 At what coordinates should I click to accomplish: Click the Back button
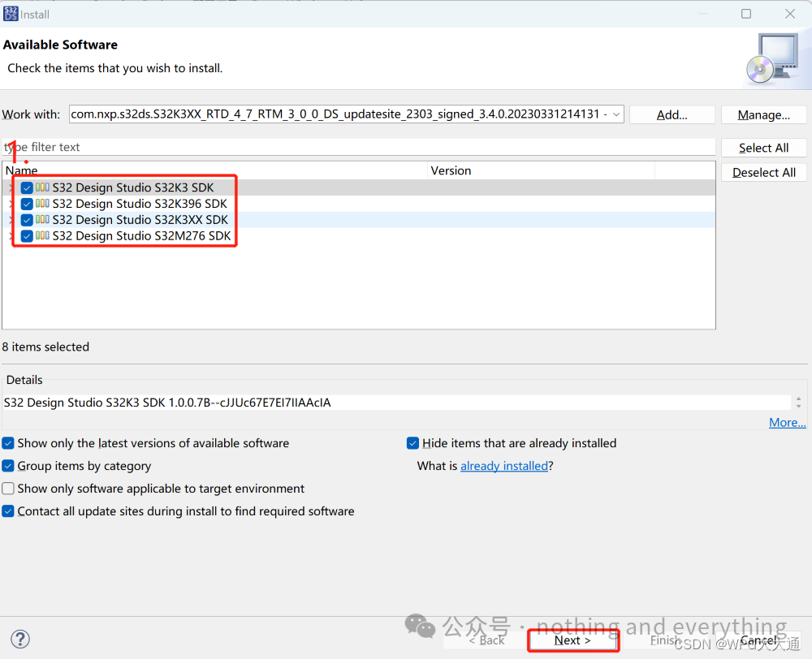tap(486, 640)
